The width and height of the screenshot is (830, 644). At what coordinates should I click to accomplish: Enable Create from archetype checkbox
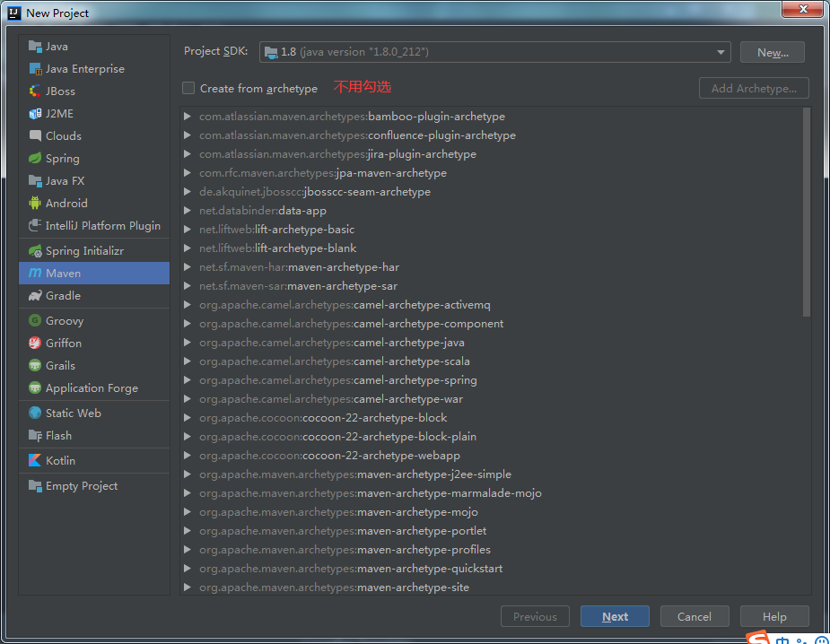188,88
